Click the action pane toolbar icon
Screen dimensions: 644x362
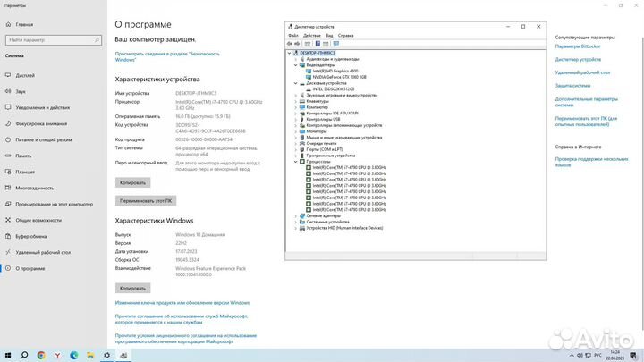[x=326, y=44]
